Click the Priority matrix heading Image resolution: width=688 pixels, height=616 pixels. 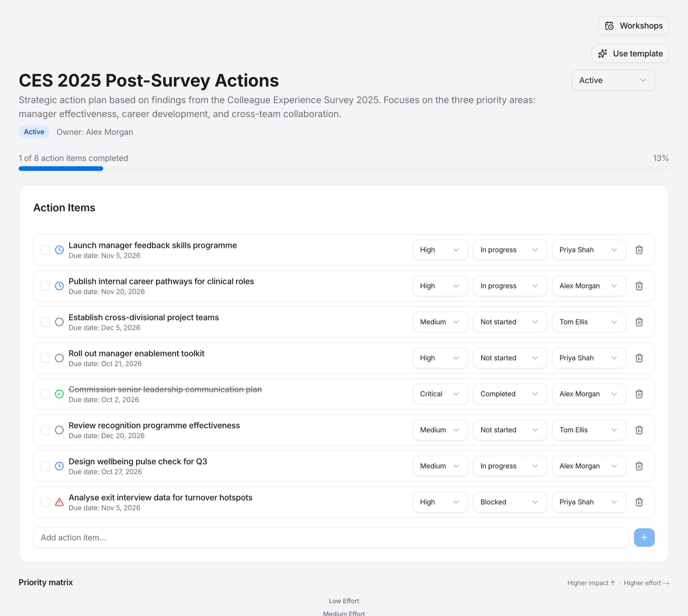pos(46,582)
